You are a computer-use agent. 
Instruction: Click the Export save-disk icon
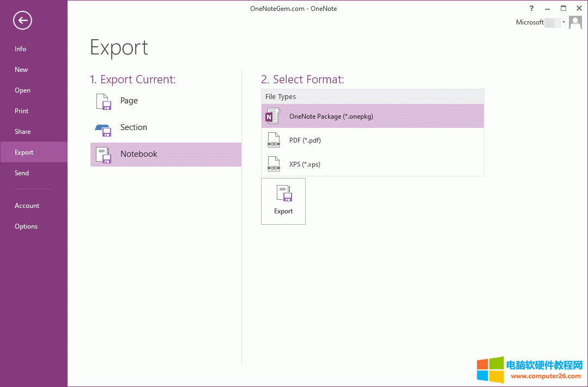click(x=283, y=194)
